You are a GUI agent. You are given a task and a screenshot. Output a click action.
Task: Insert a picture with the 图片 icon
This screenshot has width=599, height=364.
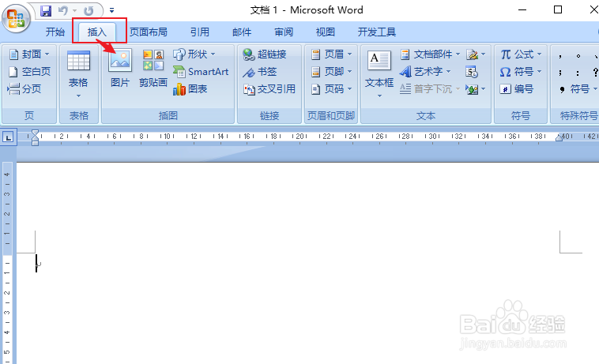(120, 68)
